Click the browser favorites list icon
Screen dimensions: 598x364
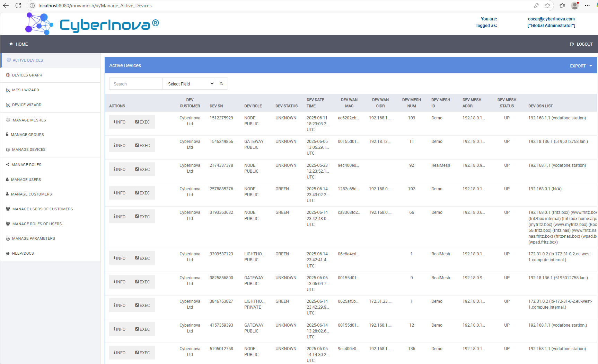(x=562, y=6)
